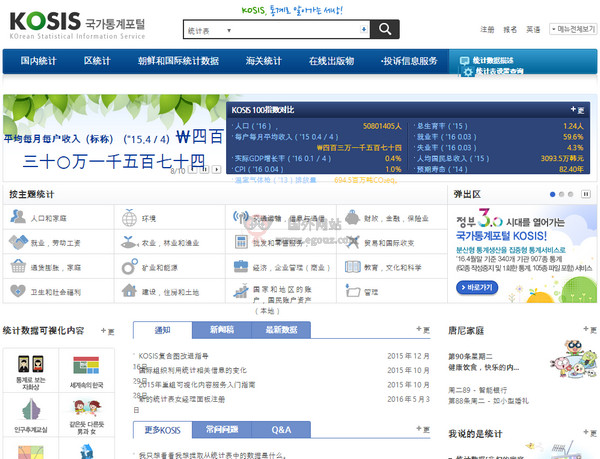Open the 朝鲜和国际统计数据 menu
600x459 pixels.
coord(178,61)
